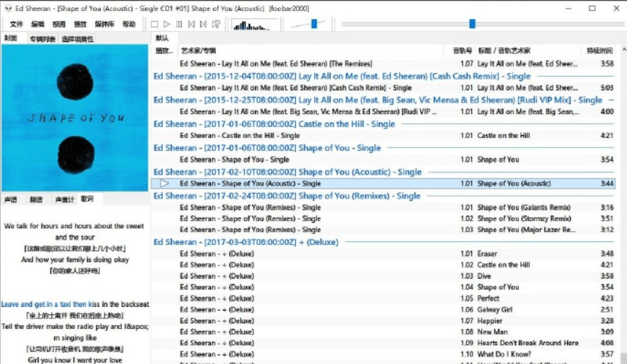Select the 'Shape of You - Single' track row
Image resolution: width=627 pixels, height=364 pixels.
pyautogui.click(x=384, y=159)
